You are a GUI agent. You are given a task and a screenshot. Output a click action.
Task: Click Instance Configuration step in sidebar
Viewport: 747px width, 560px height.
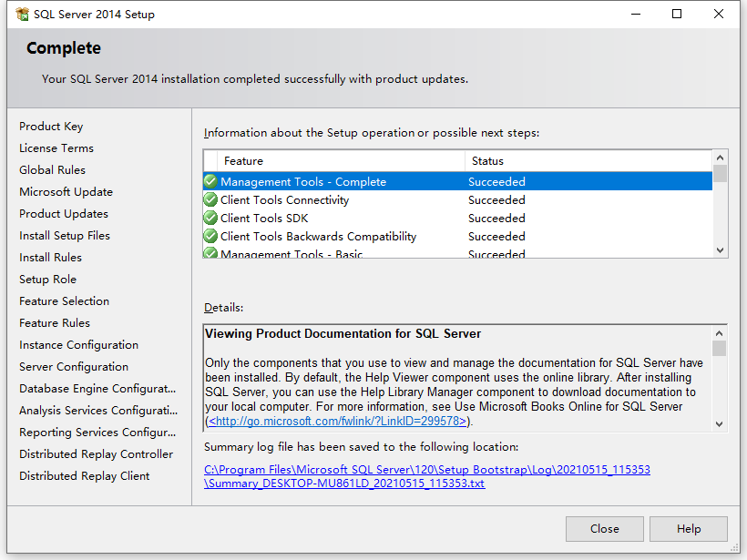(79, 345)
